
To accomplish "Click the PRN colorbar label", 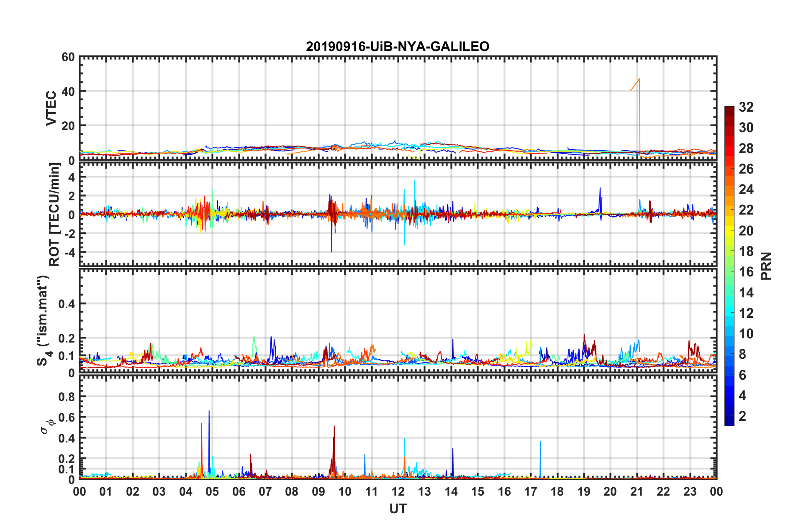I will tap(766, 266).
